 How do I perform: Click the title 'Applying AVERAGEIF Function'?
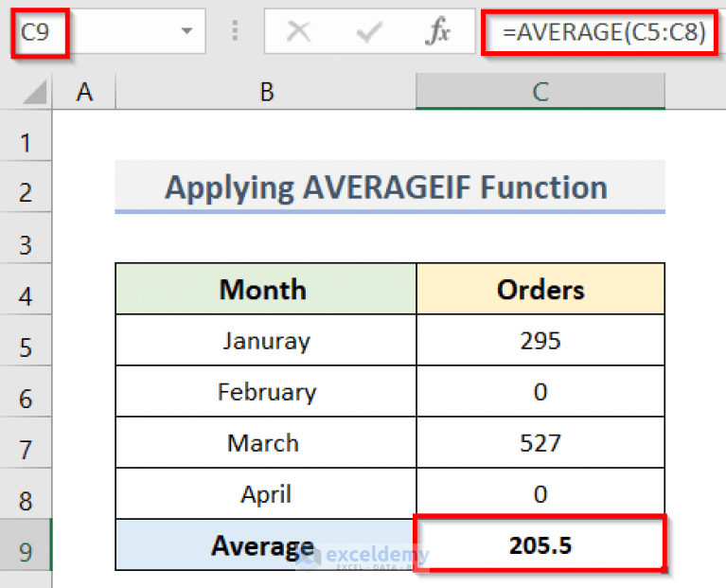(x=386, y=187)
